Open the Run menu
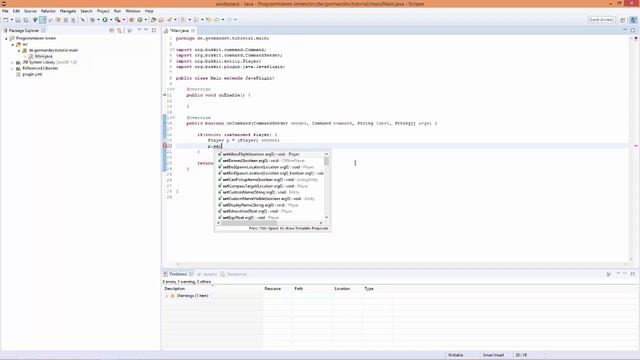The image size is (640, 360). pos(117,11)
